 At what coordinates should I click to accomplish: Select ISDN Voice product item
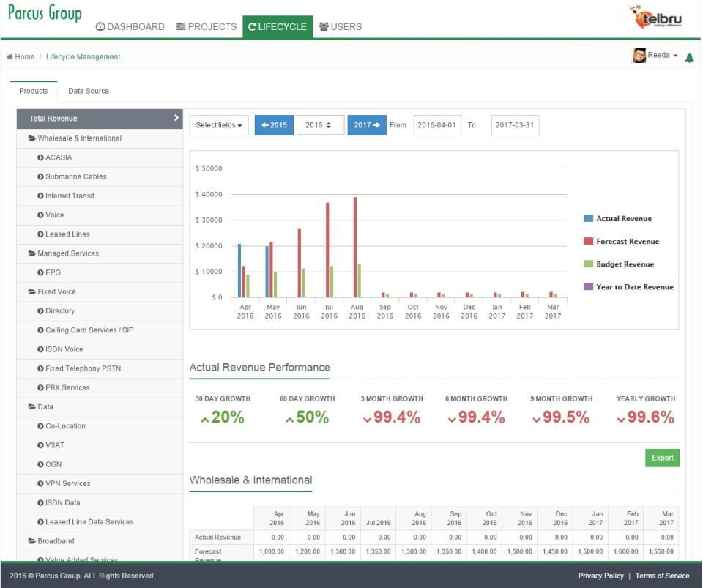point(100,349)
